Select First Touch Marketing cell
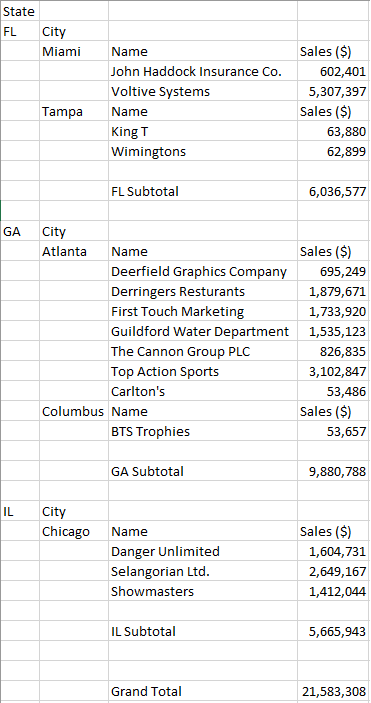Image resolution: width=371 pixels, height=703 pixels. click(203, 311)
